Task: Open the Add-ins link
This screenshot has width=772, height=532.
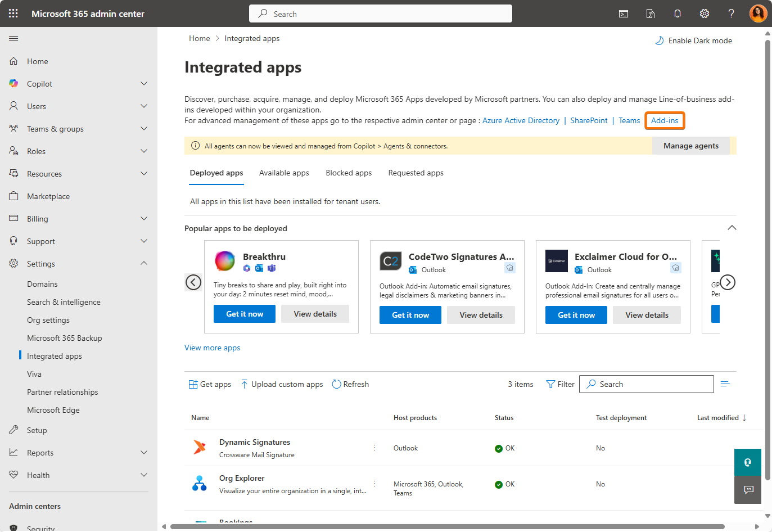Action: [665, 120]
